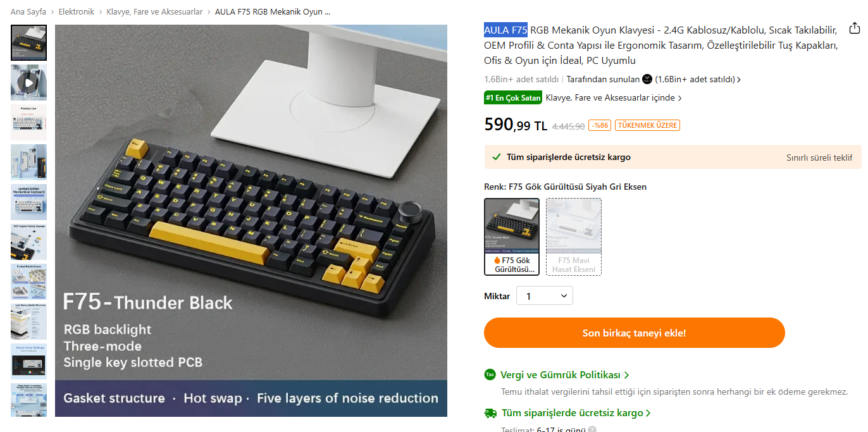Open Klavye, Fare ve Aksesuarlar içinde ranking
The image size is (868, 432).
(x=614, y=98)
